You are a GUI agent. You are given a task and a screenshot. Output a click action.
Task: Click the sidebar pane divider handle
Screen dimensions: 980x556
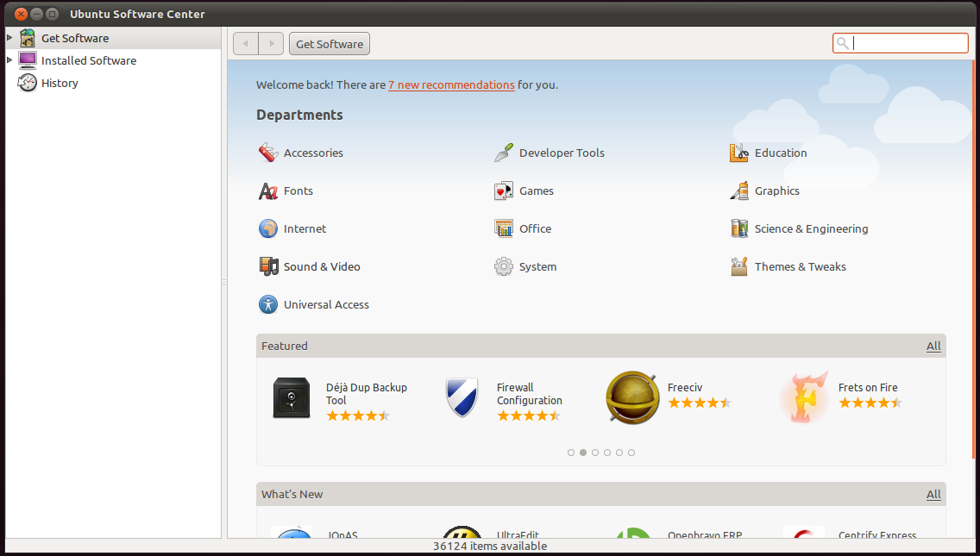(224, 283)
